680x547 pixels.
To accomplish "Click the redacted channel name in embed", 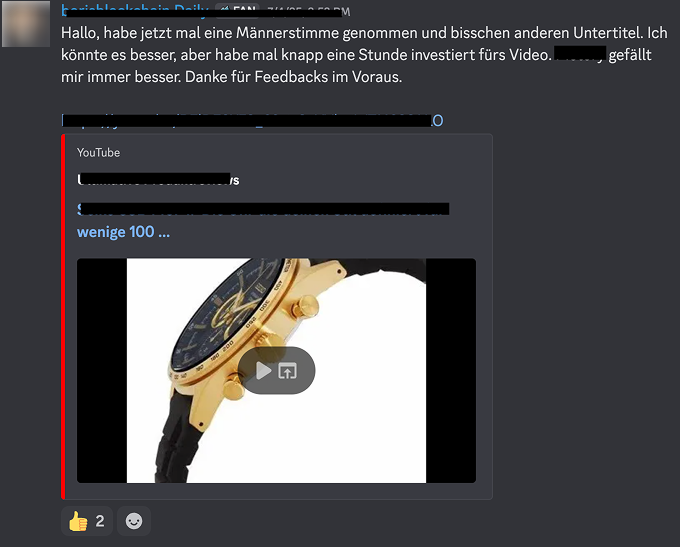I will (x=158, y=180).
